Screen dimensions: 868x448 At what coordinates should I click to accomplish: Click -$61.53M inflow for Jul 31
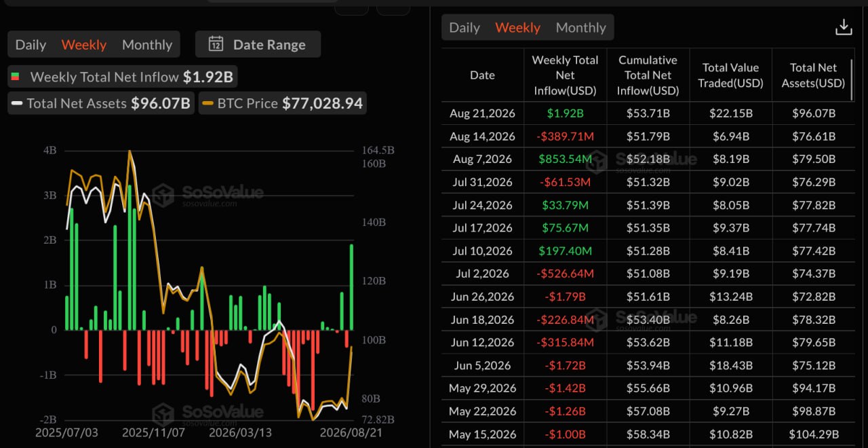coord(565,182)
